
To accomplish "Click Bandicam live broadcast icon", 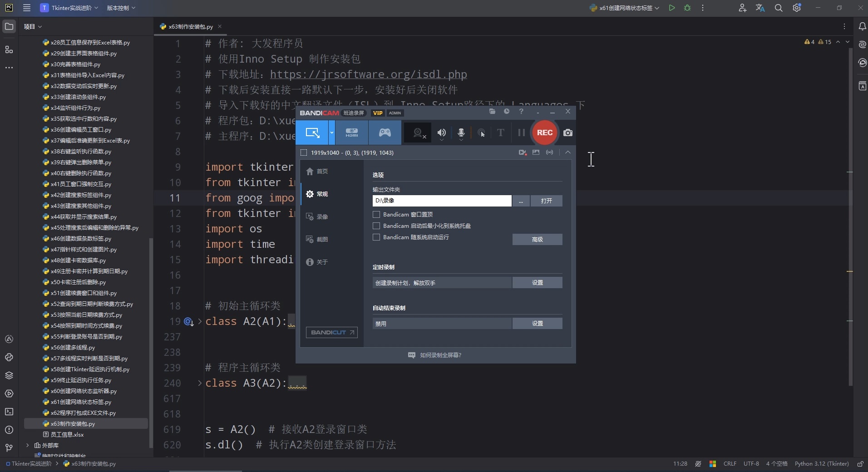I will (x=550, y=152).
